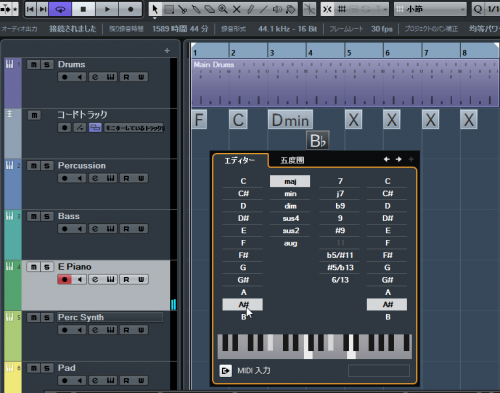Open chord track monitored-tracks dropdown
The height and width of the screenshot is (393, 500).
tap(134, 128)
